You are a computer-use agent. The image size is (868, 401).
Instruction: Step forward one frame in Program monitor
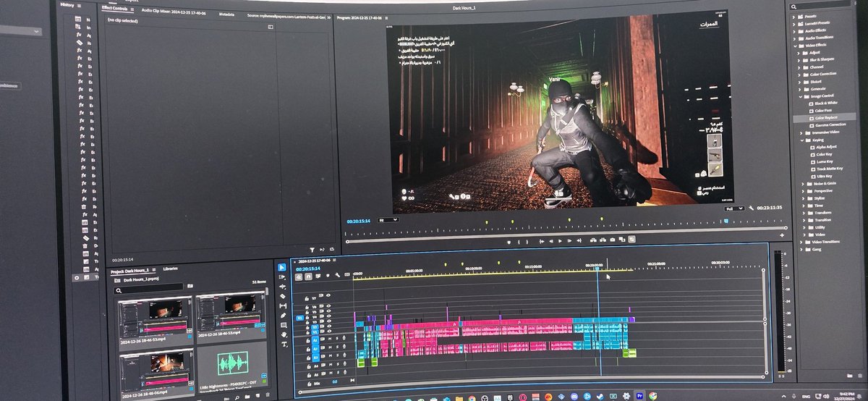(569, 240)
